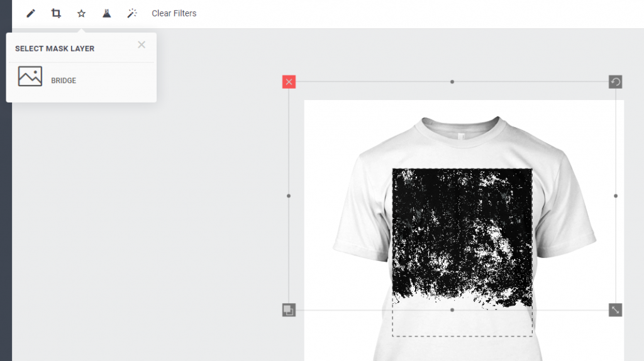Select the BRIDGE image thumbnail
Screen dimensions: 644x361
tap(30, 76)
